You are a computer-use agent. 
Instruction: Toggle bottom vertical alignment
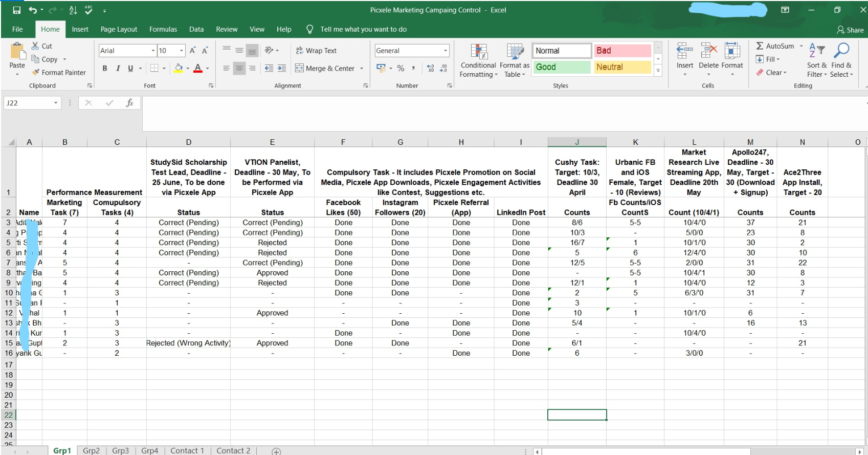[252, 50]
